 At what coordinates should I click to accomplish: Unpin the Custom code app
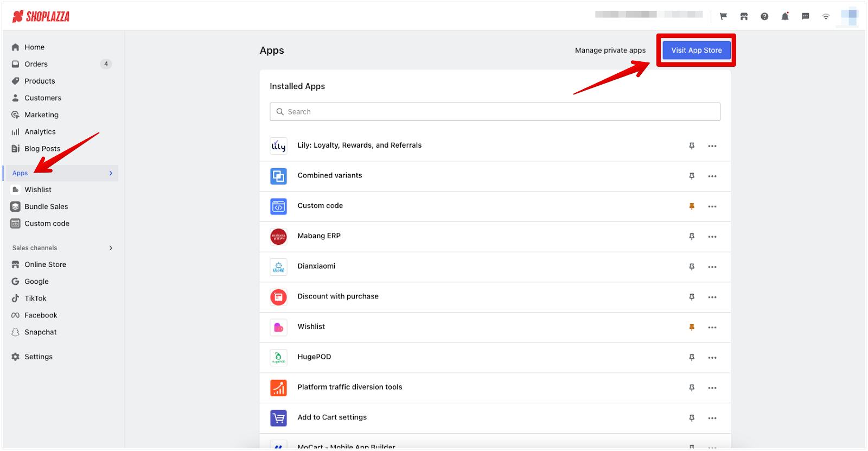(692, 206)
